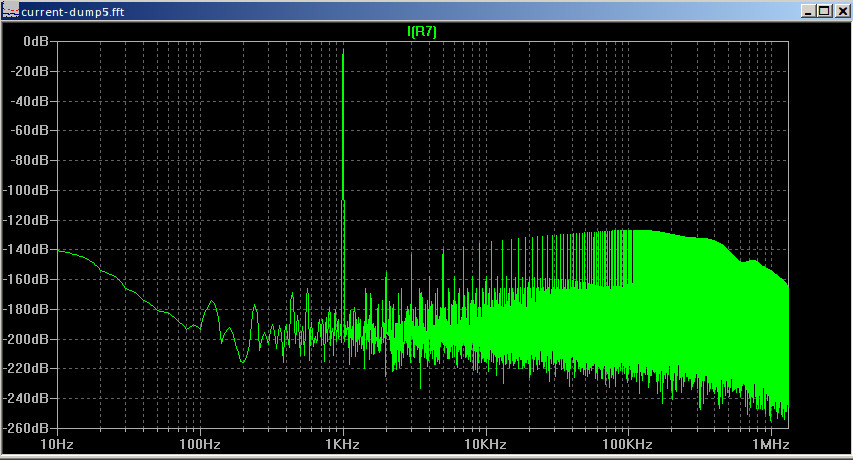
Task: Click the -120dB axis label
Action: (x=26, y=220)
